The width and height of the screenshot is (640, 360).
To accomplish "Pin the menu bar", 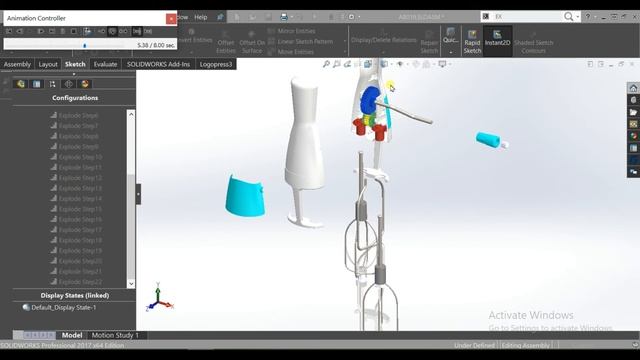I will click(220, 17).
